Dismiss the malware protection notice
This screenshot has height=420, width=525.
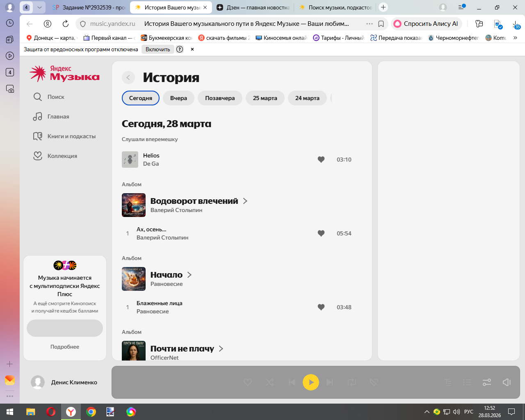click(192, 49)
